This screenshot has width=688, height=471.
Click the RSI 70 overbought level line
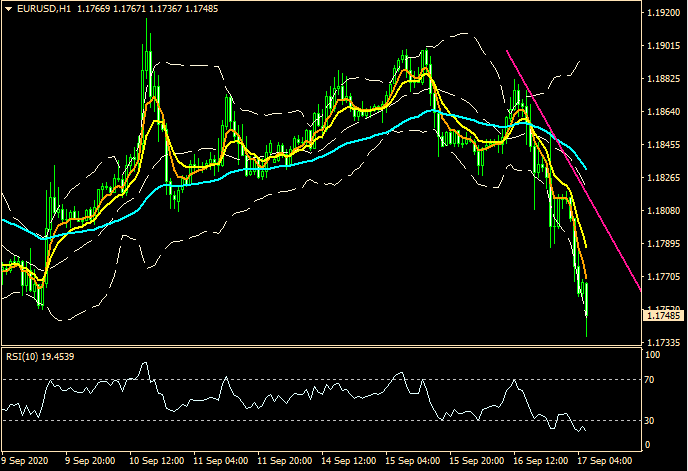300,380
